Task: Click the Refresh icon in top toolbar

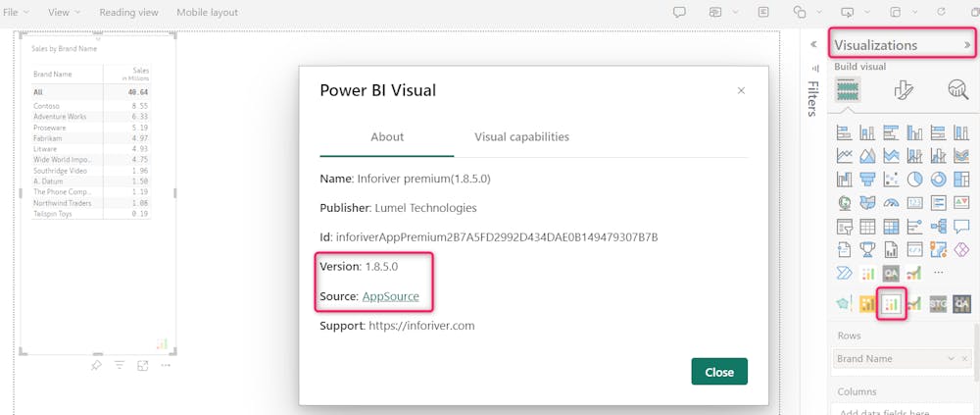Action: (942, 13)
